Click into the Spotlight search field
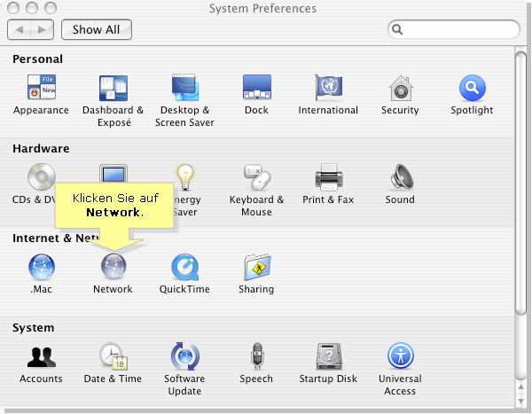 tap(454, 29)
